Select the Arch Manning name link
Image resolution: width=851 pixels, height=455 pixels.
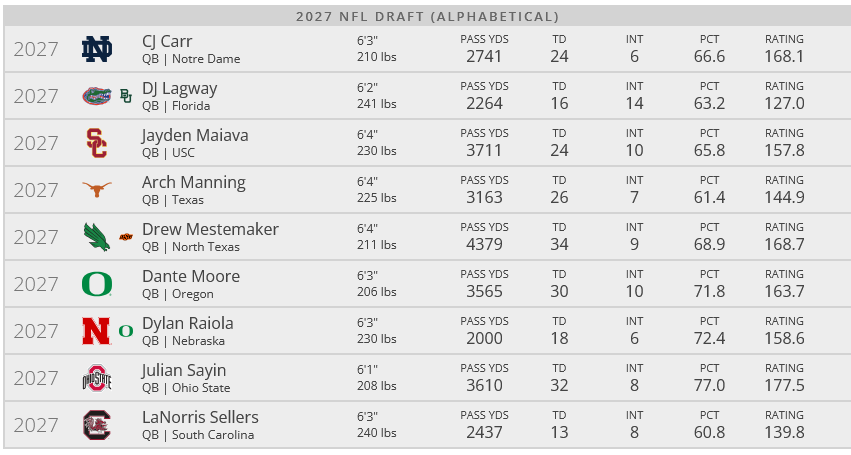coord(193,182)
